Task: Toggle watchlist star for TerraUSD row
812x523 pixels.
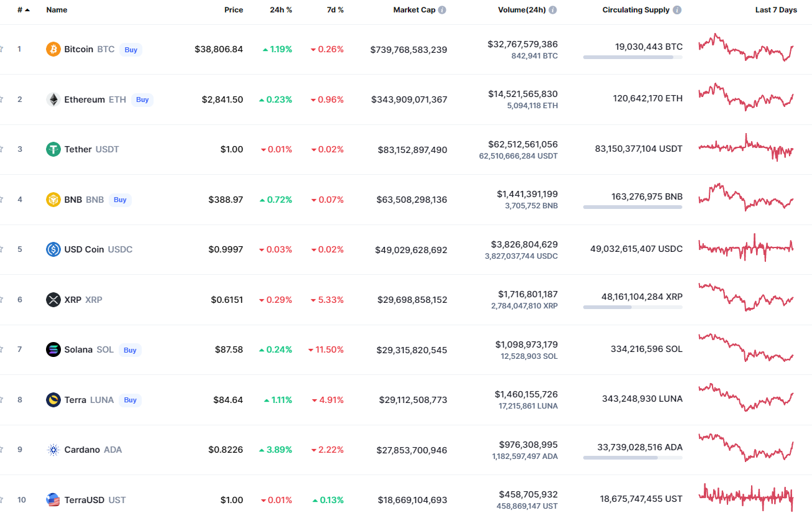Action: click(1, 500)
